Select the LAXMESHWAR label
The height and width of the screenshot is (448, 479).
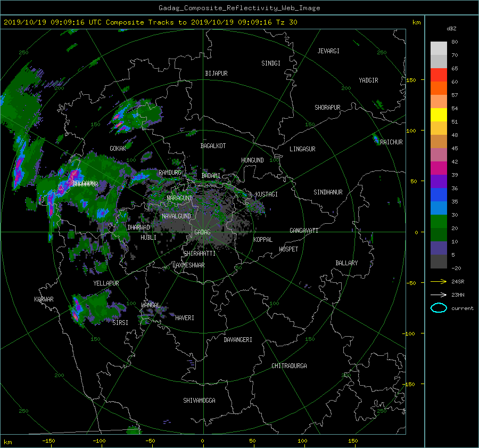pyautogui.click(x=188, y=265)
